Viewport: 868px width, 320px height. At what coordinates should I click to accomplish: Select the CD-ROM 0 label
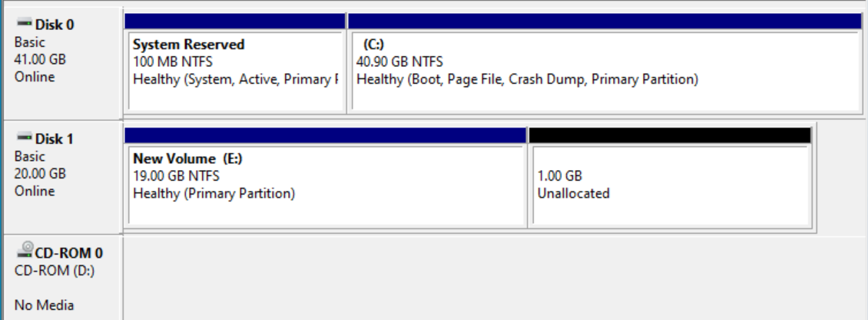[x=68, y=253]
